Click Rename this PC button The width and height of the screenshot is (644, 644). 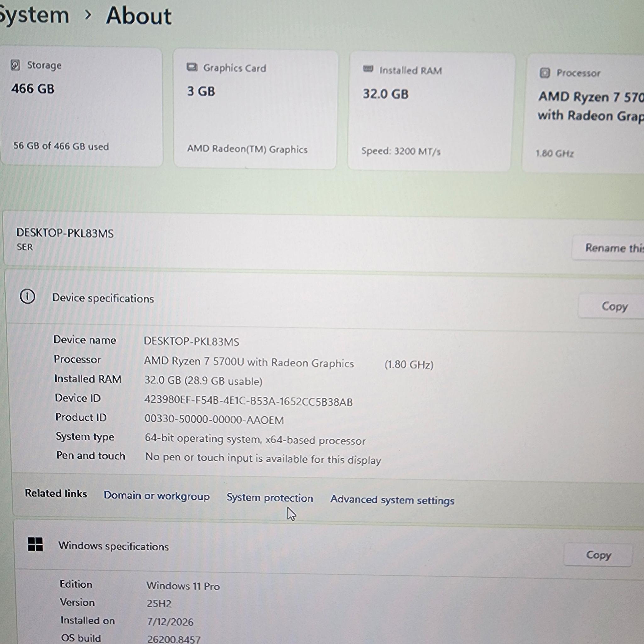[608, 248]
